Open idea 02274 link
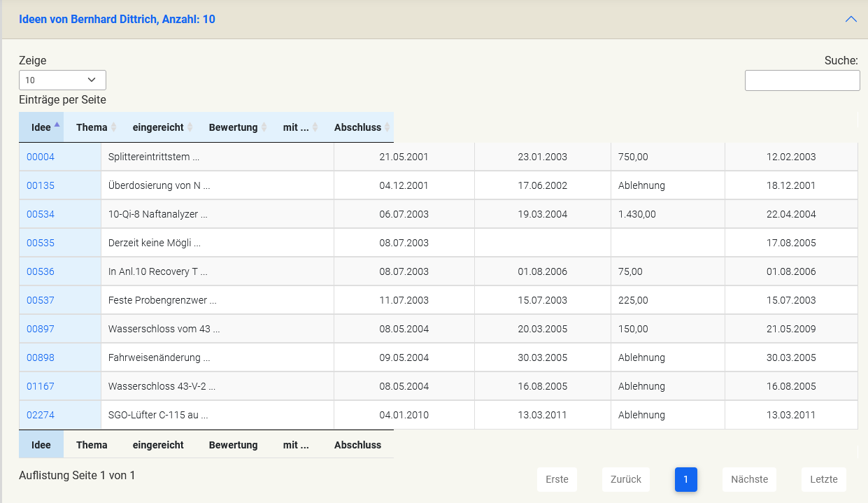Image resolution: width=868 pixels, height=503 pixels. click(41, 415)
